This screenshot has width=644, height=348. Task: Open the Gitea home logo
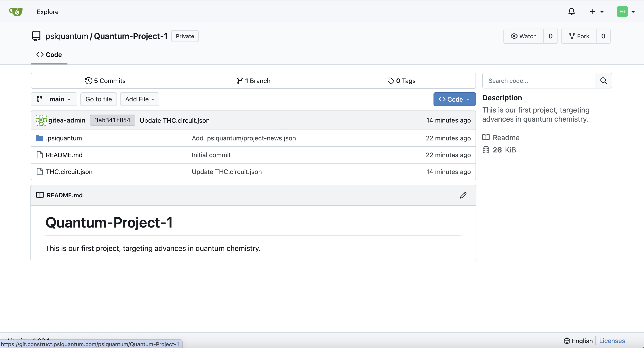[16, 12]
